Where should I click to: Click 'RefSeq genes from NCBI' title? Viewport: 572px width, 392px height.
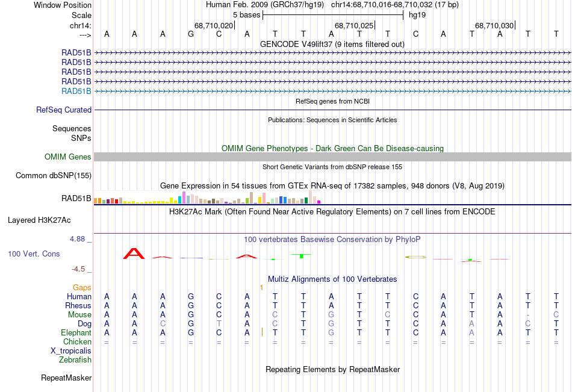[332, 101]
